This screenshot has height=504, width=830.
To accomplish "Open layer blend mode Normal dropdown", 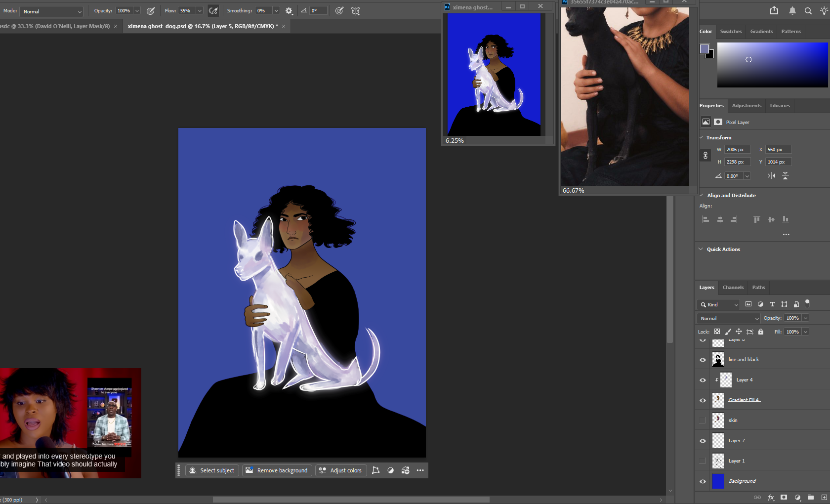I will 729,318.
